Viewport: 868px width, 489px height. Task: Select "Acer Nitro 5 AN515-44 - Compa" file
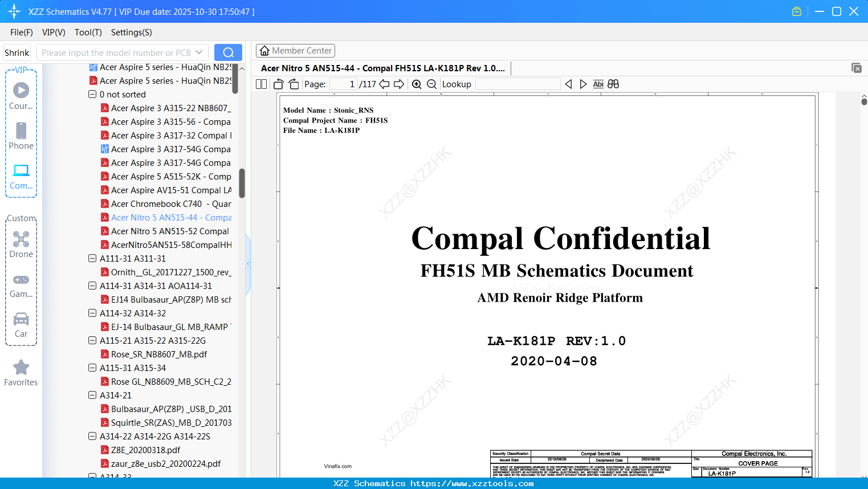[x=166, y=218]
